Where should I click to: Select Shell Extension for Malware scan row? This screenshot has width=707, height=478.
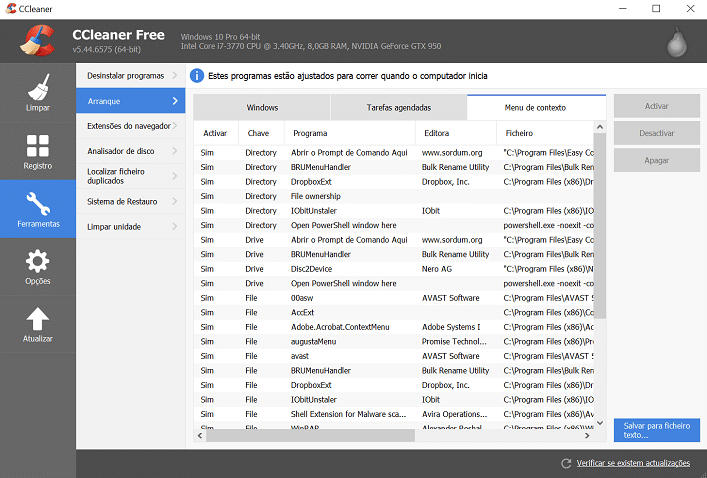[394, 414]
